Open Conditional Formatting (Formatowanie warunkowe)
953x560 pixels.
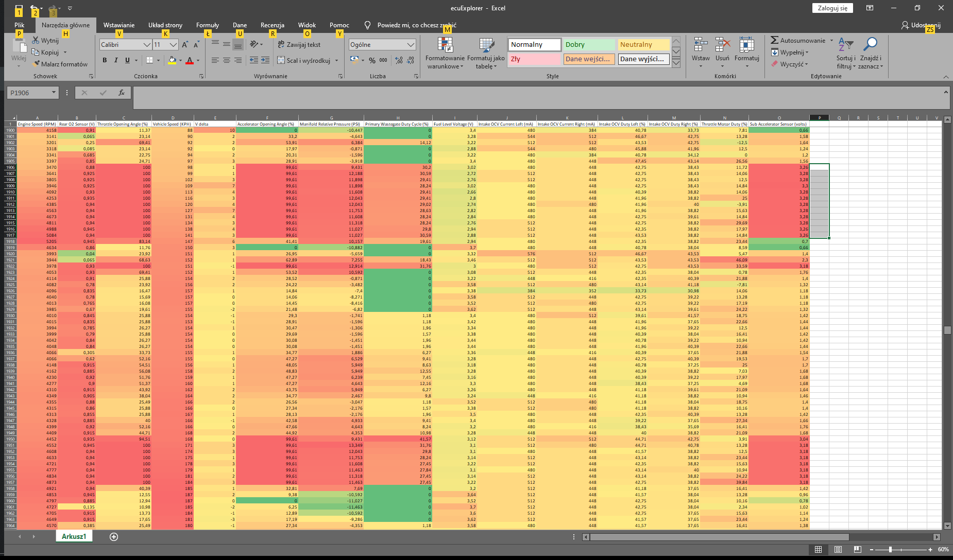coord(445,53)
